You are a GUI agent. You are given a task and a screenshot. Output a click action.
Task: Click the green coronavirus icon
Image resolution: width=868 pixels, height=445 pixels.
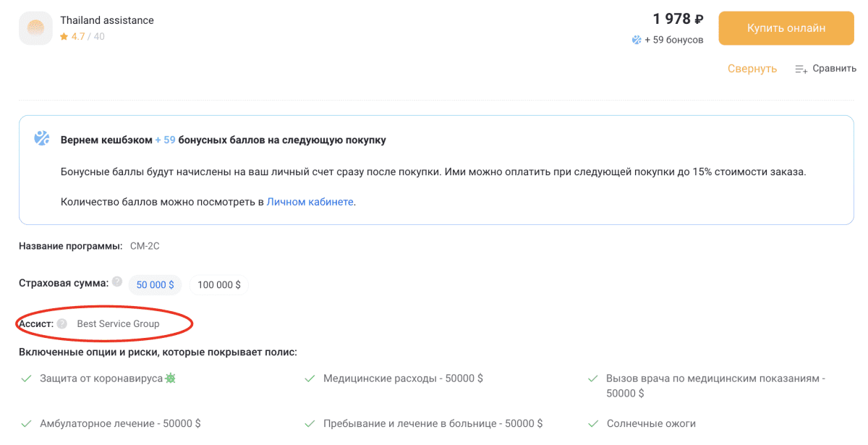171,378
